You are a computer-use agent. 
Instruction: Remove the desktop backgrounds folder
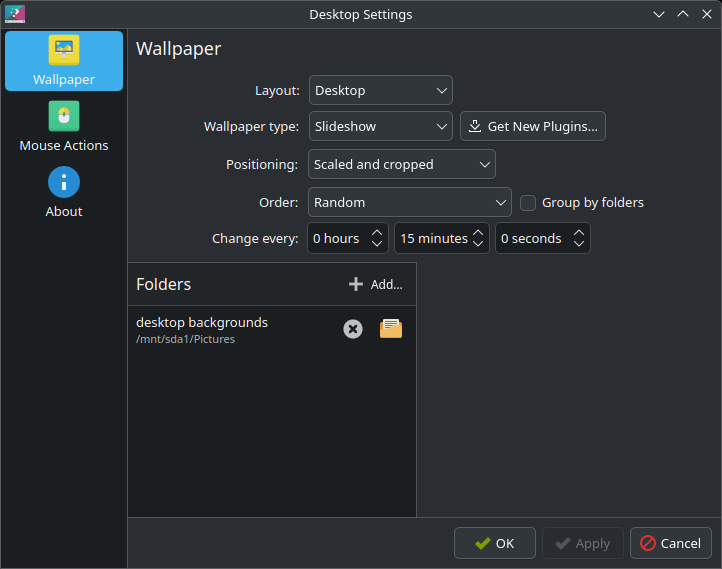click(353, 329)
